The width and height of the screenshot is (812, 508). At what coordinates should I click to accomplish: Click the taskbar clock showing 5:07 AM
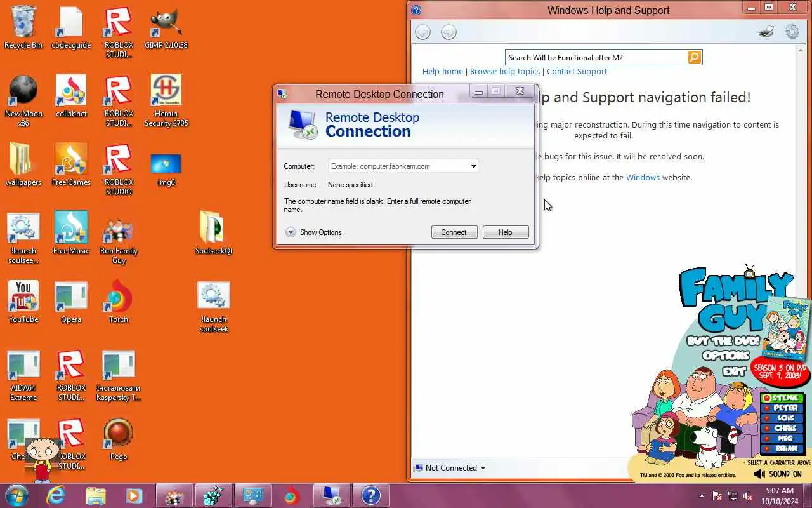pyautogui.click(x=780, y=496)
